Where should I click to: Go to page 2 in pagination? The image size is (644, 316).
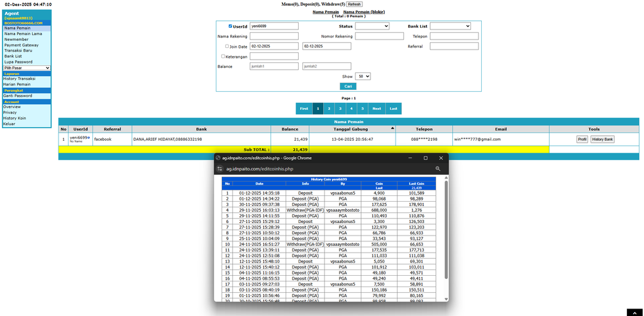tap(329, 109)
